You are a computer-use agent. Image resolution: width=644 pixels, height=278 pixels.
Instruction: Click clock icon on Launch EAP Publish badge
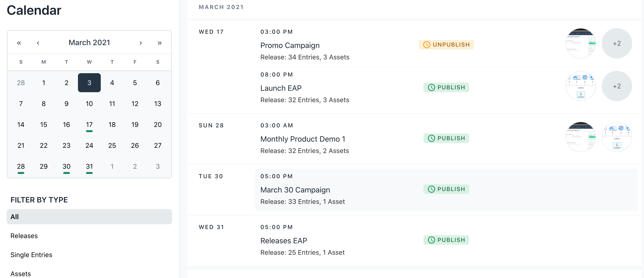(x=431, y=87)
